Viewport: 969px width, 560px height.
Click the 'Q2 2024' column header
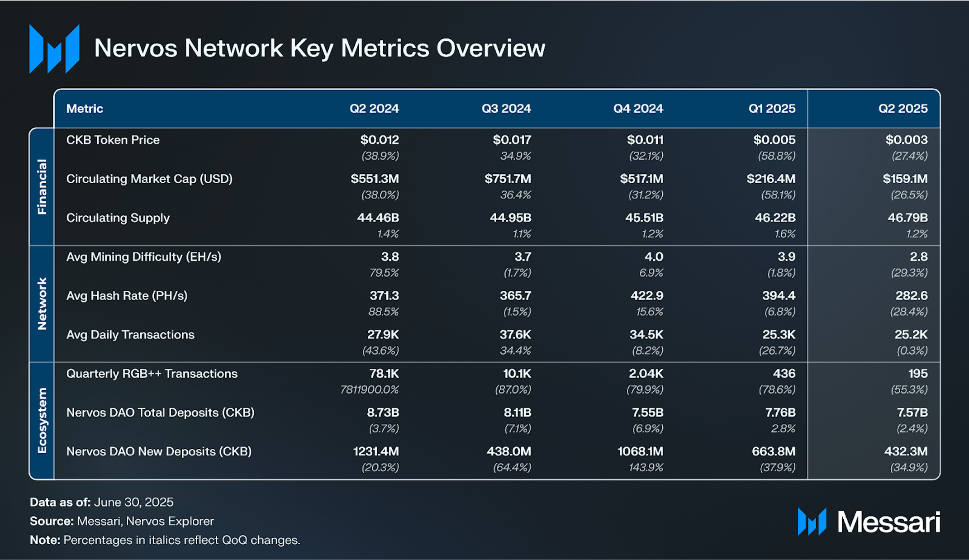[374, 109]
